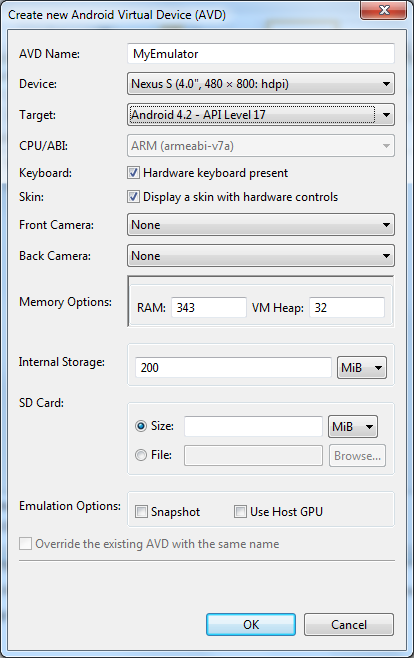The height and width of the screenshot is (658, 414).
Task: Open the Internal Storage MiB unit dropdown
Action: pos(362,368)
